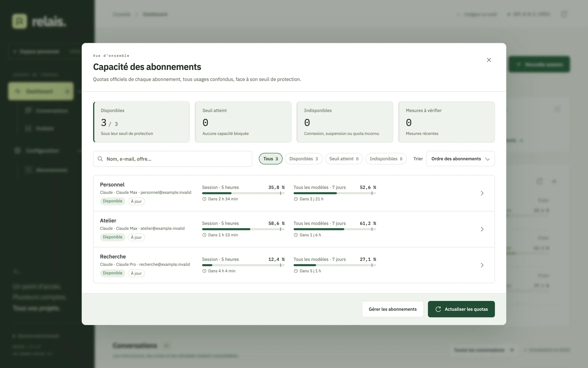The height and width of the screenshot is (368, 588).
Task: Click Recherche 7 jours progress bar
Action: 335,265
